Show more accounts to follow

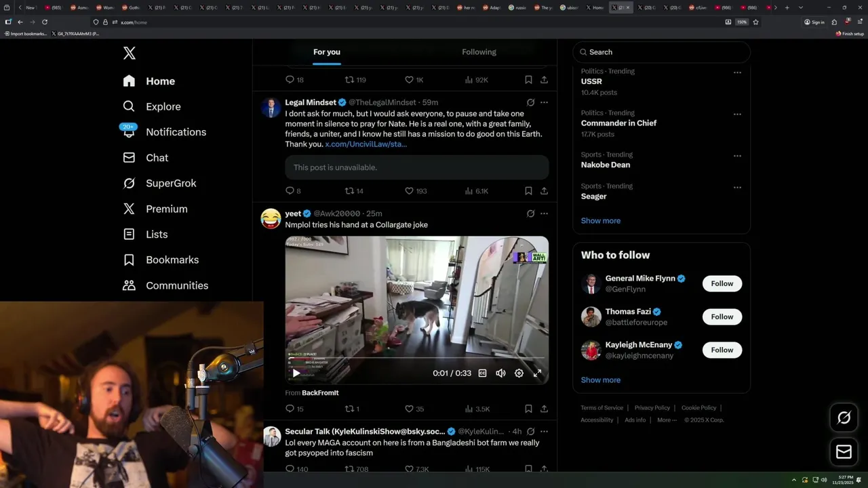(x=600, y=380)
